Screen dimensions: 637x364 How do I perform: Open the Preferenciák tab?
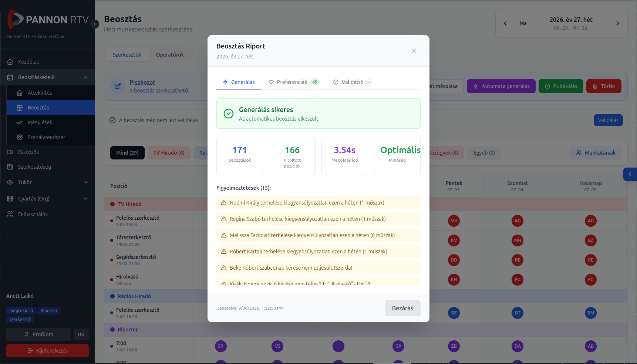tap(294, 82)
